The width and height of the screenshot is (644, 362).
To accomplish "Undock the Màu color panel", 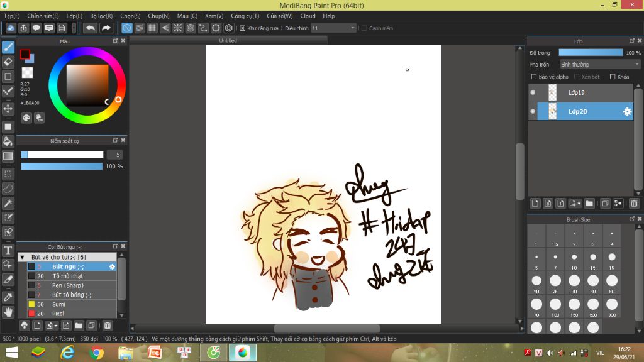I will [116, 41].
